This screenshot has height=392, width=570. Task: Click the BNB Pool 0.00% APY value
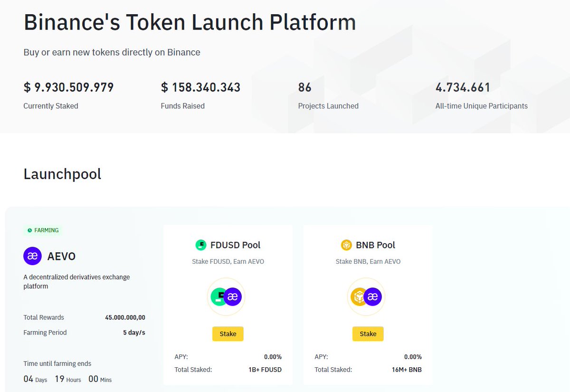click(x=413, y=357)
